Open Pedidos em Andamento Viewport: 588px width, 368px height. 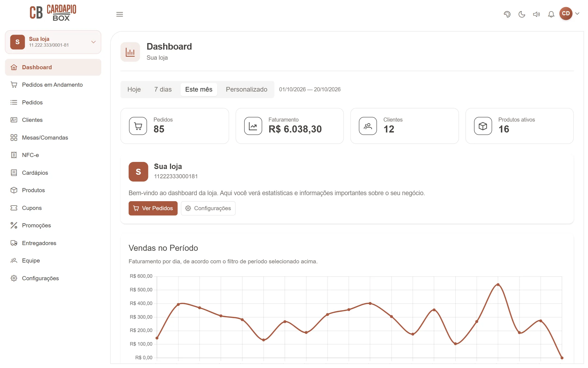tap(53, 85)
